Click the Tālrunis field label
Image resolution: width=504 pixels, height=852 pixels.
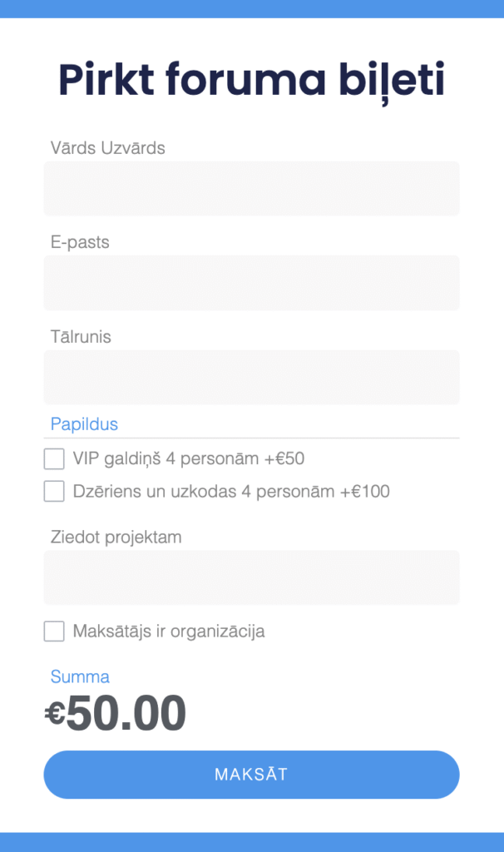(x=81, y=337)
